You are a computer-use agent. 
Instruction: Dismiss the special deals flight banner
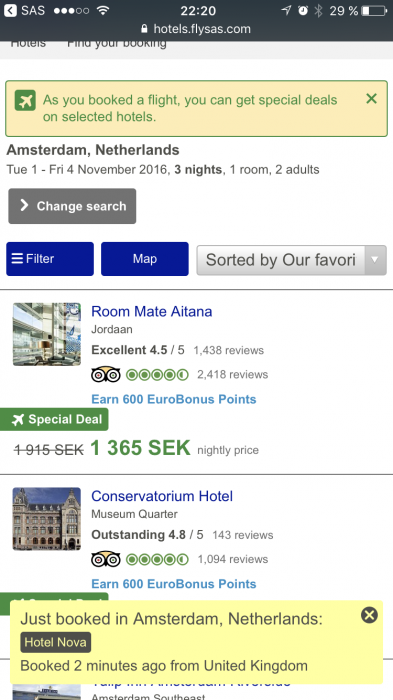[x=371, y=99]
